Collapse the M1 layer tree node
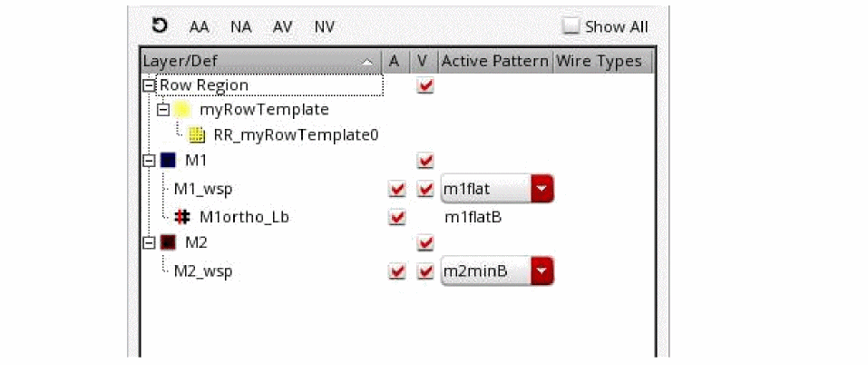Viewport: 868px width, 365px height. (151, 161)
